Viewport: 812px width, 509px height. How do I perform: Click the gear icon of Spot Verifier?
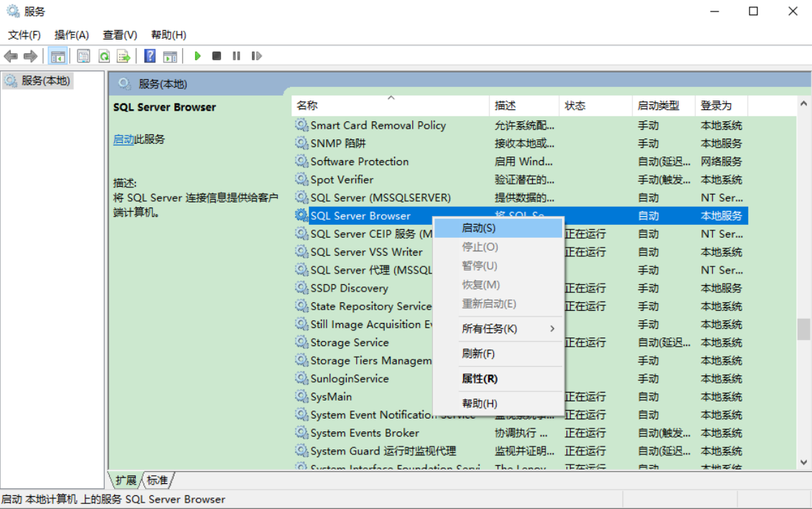coord(302,179)
